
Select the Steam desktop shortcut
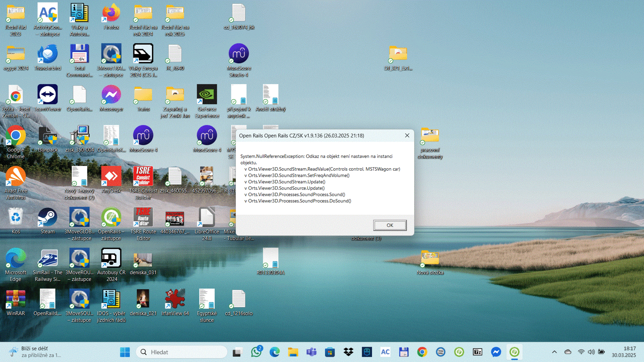(47, 221)
